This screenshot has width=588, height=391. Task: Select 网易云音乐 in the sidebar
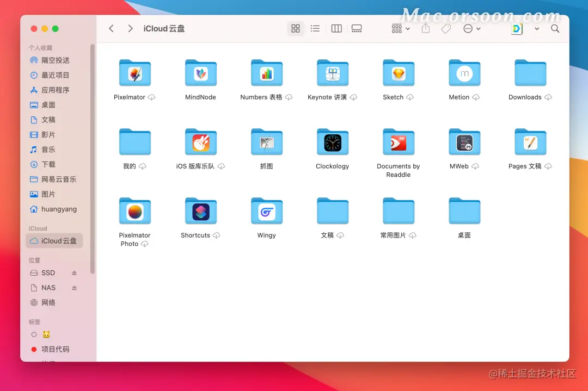pos(54,179)
